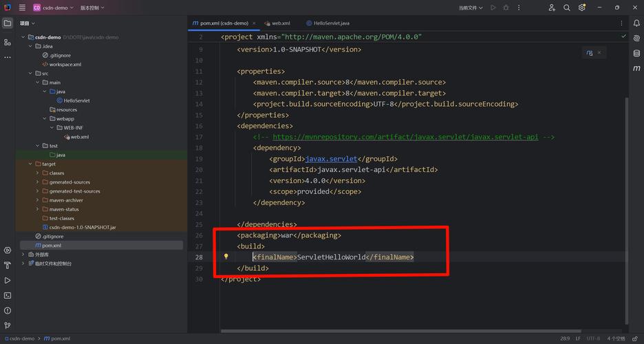Screen dimensions: 644x344
Task: Open the Git branch tool window
Action: (8, 325)
